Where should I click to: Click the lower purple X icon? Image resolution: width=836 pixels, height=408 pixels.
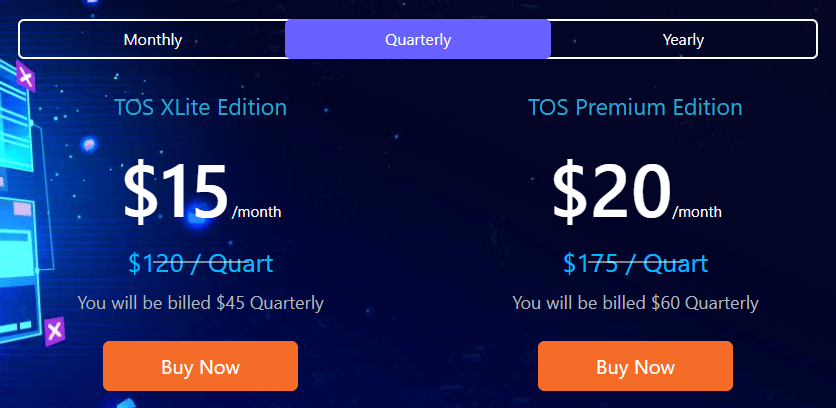click(x=54, y=331)
